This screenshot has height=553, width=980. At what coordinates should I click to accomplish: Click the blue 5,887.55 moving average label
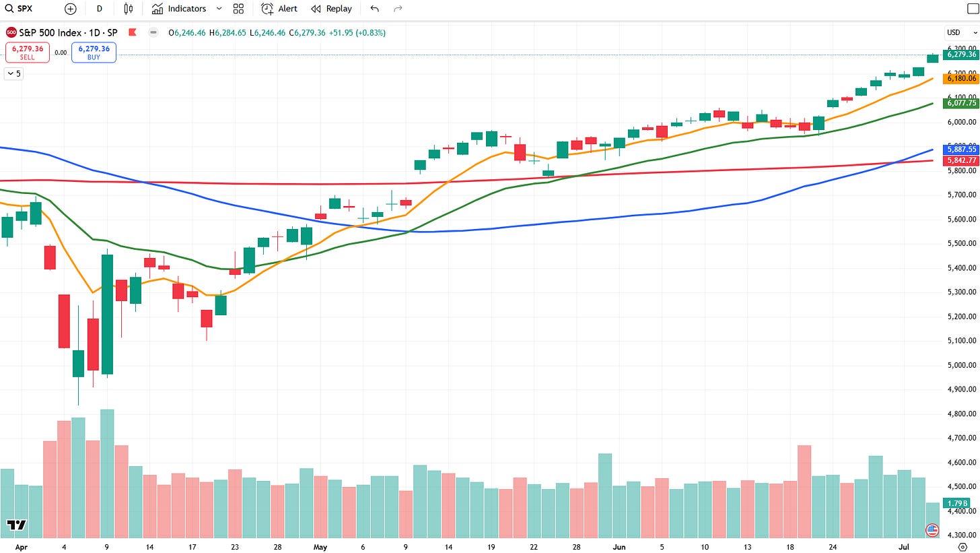[x=960, y=150]
